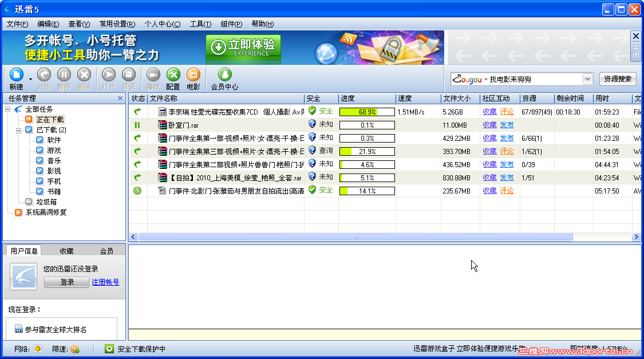Select the 音乐 category in tree
The height and width of the screenshot is (359, 644).
coord(54,160)
